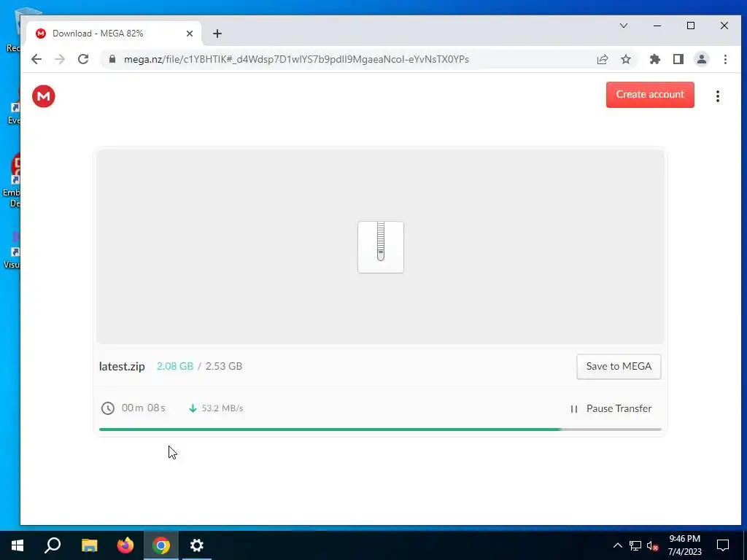Click the zip file thumbnail icon
This screenshot has height=560, width=747.
point(381,247)
